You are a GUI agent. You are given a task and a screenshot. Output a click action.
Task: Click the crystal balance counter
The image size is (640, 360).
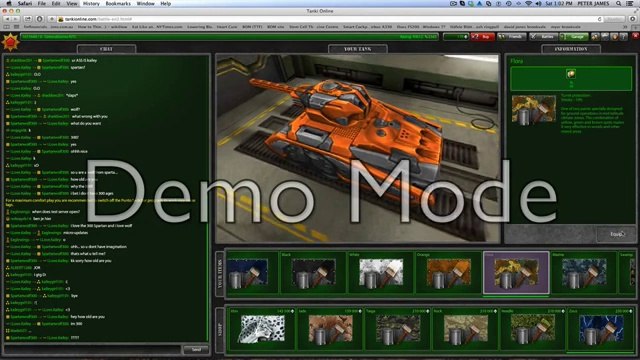456,37
